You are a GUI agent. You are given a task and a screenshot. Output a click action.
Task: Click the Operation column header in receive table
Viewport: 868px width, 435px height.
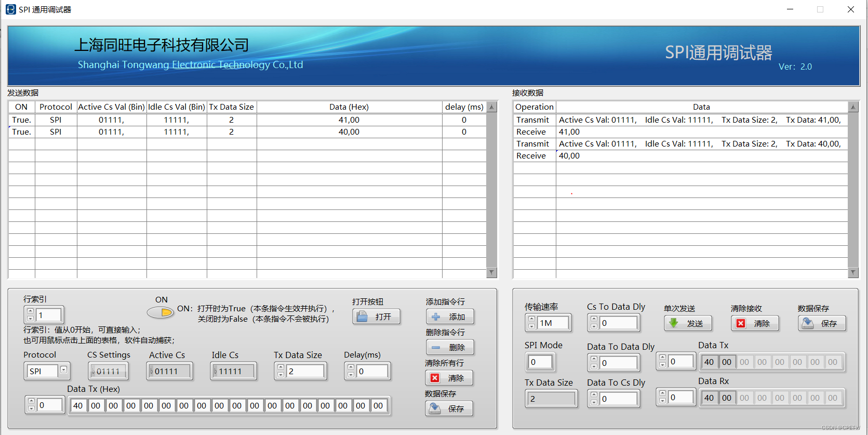[x=535, y=107]
